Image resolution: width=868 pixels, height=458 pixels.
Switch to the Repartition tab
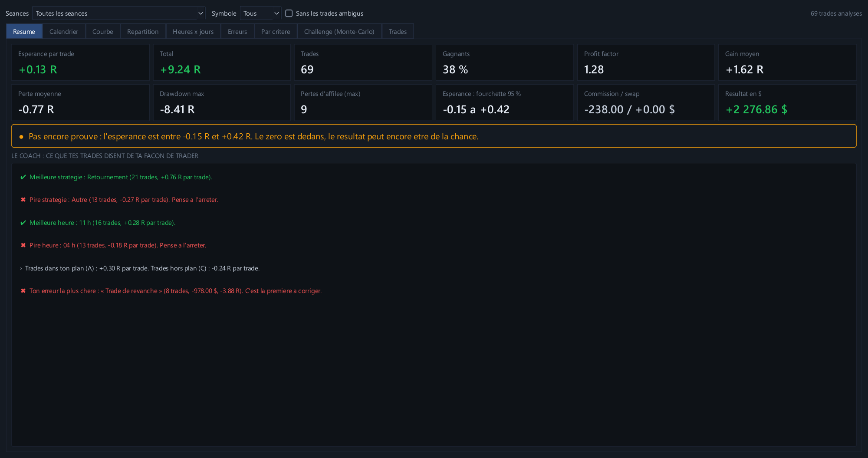click(x=143, y=32)
